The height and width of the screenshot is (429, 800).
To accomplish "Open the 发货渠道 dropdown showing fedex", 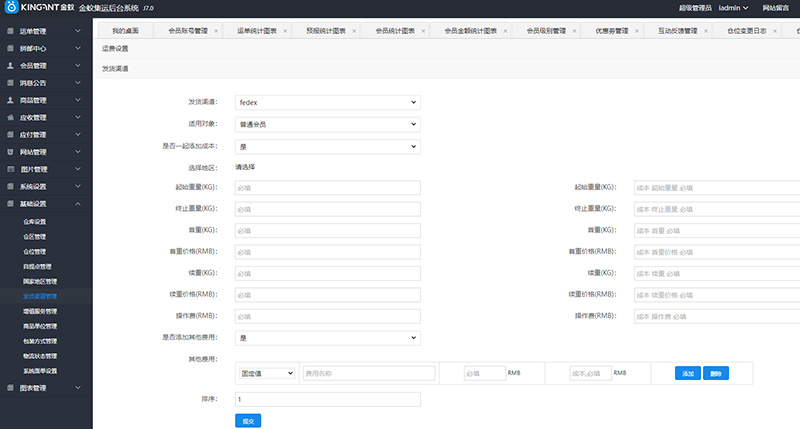I will (327, 102).
